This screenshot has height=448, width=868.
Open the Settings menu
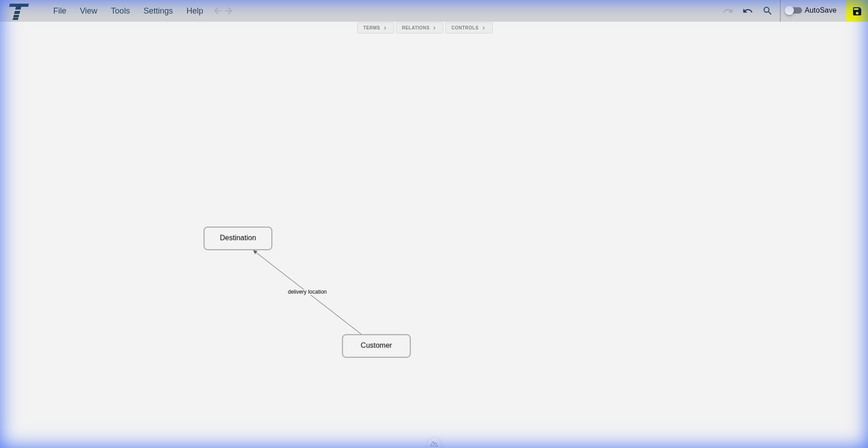coord(158,11)
